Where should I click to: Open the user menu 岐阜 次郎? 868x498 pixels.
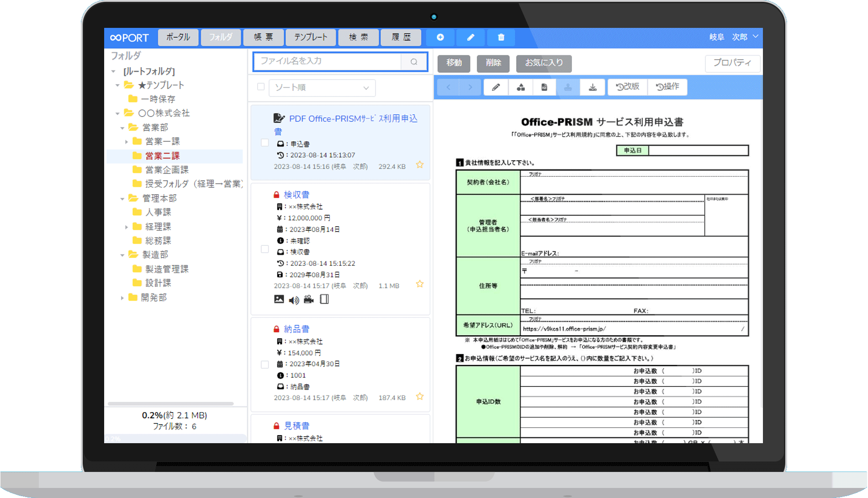click(x=734, y=37)
